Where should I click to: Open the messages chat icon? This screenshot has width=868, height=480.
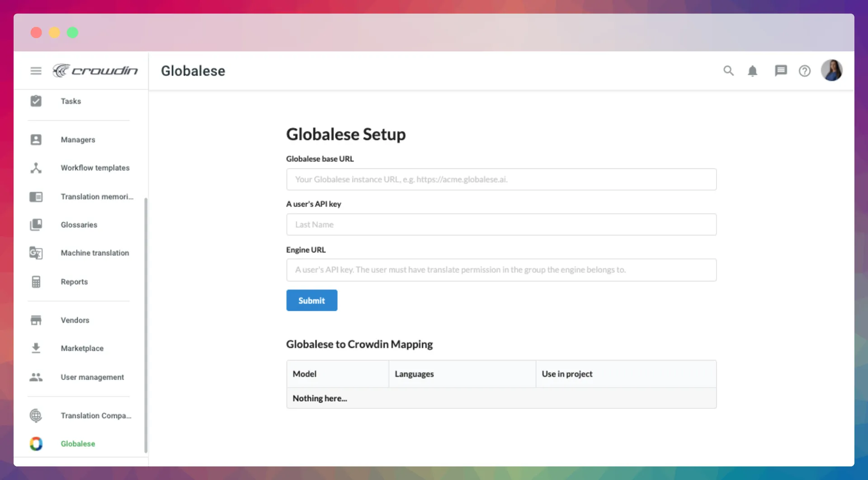pos(781,71)
